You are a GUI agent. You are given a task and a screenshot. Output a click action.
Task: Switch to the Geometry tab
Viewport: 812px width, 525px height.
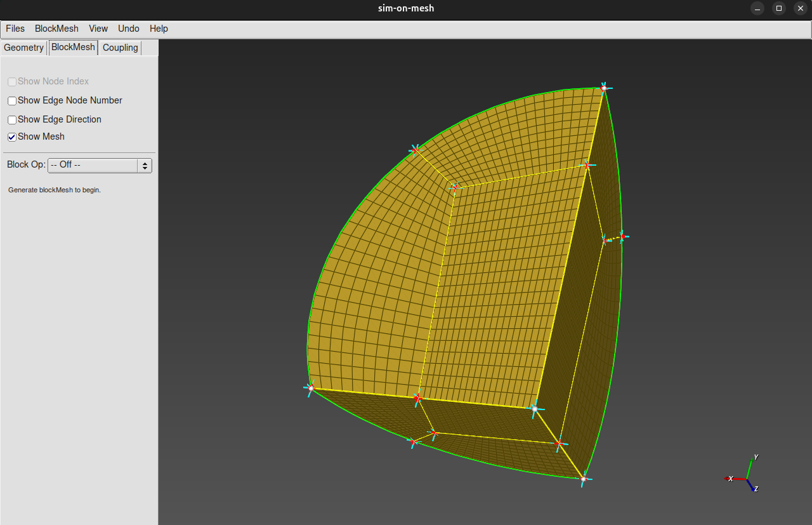coord(23,48)
